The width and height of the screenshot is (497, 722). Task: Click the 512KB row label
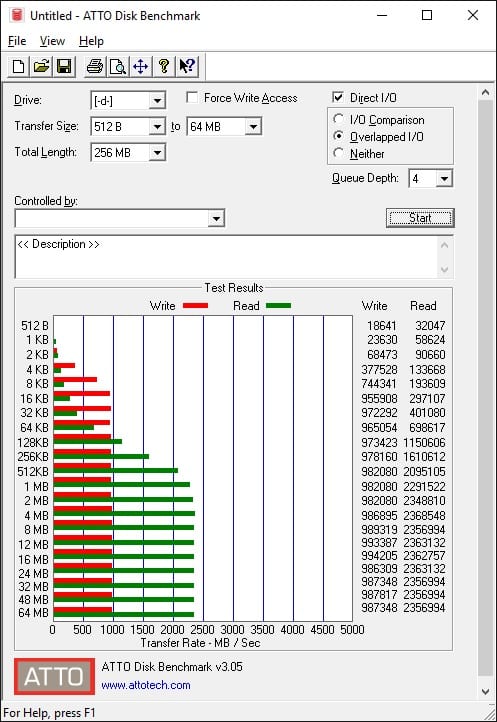point(33,472)
